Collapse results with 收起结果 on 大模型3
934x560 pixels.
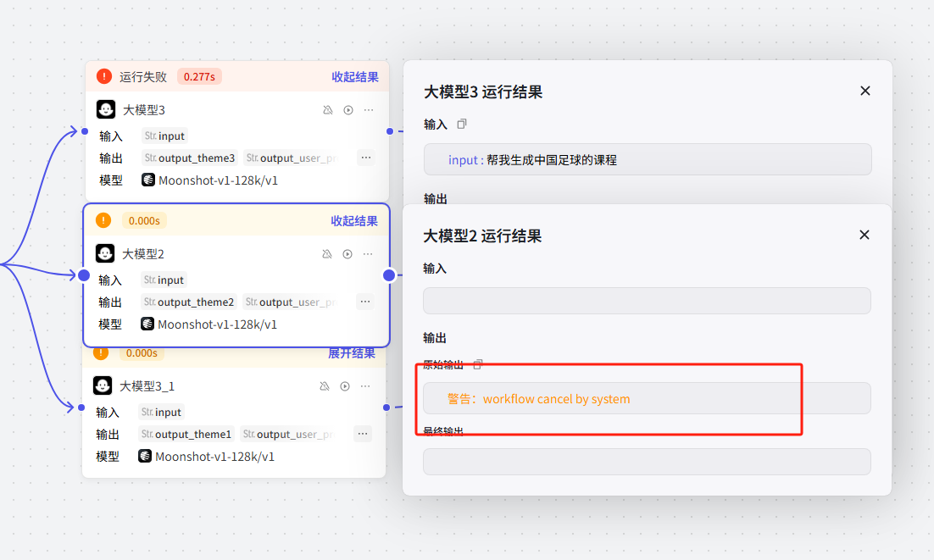pos(354,77)
